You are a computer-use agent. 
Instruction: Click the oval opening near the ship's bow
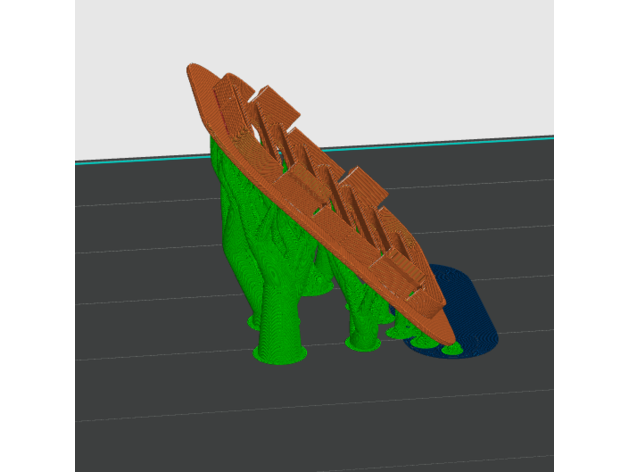(259, 133)
